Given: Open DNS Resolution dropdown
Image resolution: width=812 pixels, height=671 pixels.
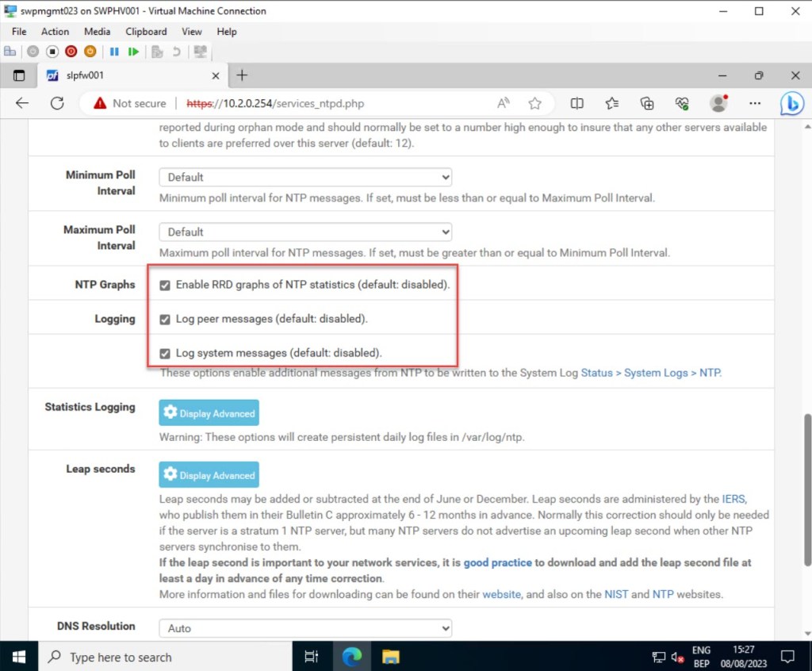Looking at the screenshot, I should tap(305, 628).
